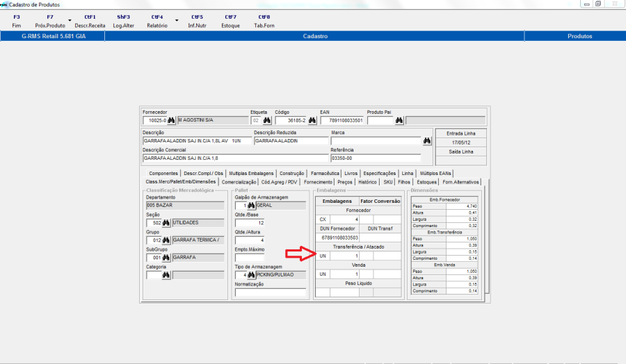Select Class.Merc/Pallet/Emb/Dimensões tab
Image resolution: width=626 pixels, height=364 pixels.
point(180,182)
